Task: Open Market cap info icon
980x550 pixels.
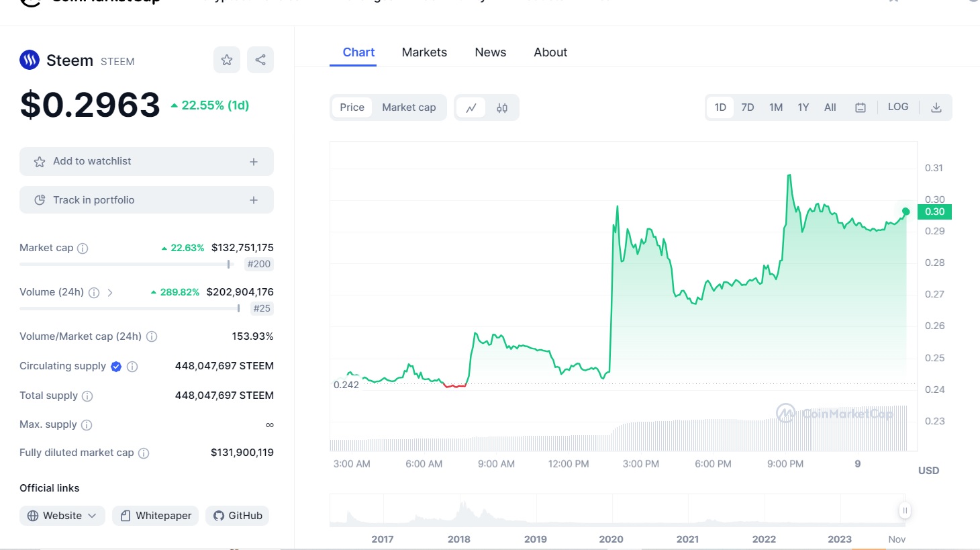Action: 83,248
